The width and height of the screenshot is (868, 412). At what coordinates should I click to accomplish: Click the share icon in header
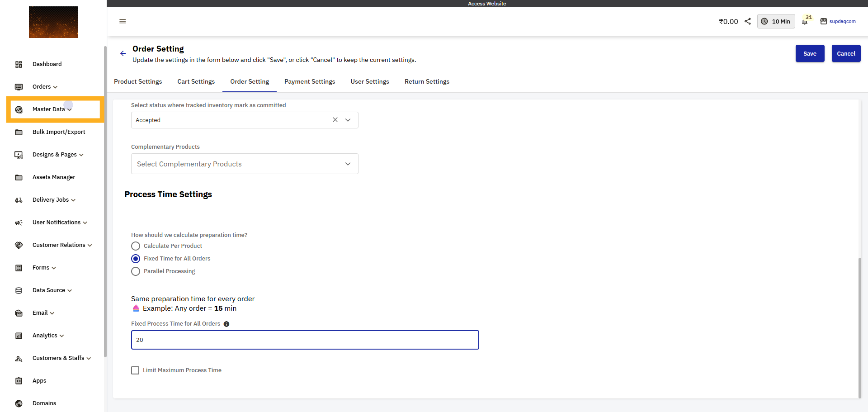point(748,21)
